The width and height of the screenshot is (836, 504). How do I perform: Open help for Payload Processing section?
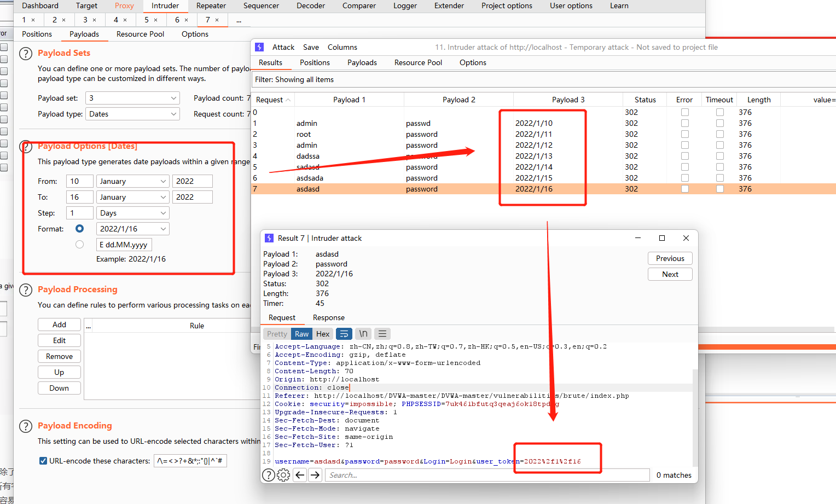click(26, 290)
